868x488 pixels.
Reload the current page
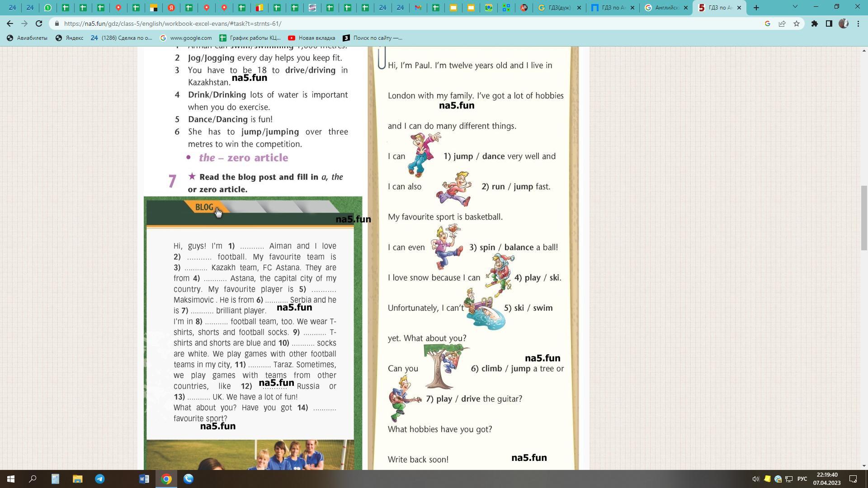tap(39, 23)
